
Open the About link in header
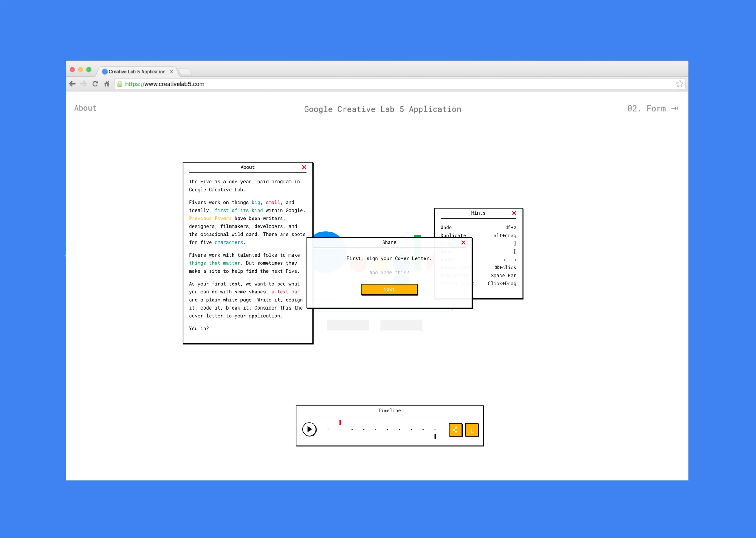(x=85, y=108)
